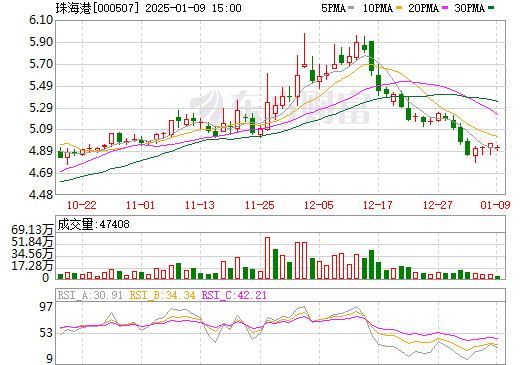
Task: Select the 20PMA legend label
Action: point(423,8)
